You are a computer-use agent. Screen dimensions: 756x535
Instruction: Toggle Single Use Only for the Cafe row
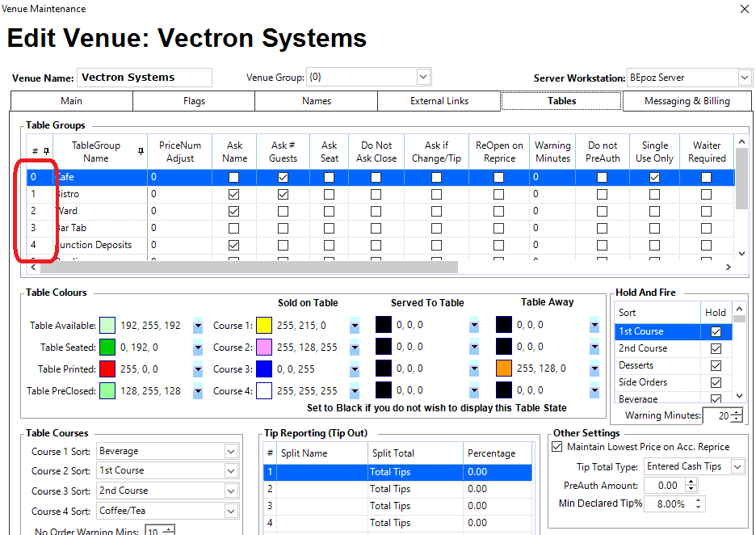pos(654,178)
